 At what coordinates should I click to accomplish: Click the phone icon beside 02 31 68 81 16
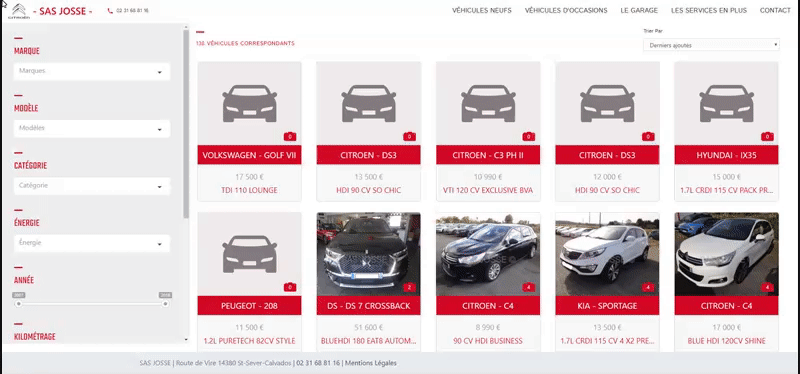pos(110,11)
